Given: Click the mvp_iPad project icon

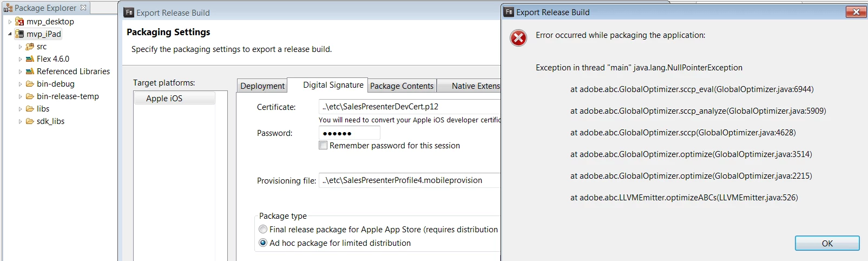Looking at the screenshot, I should click(x=19, y=34).
